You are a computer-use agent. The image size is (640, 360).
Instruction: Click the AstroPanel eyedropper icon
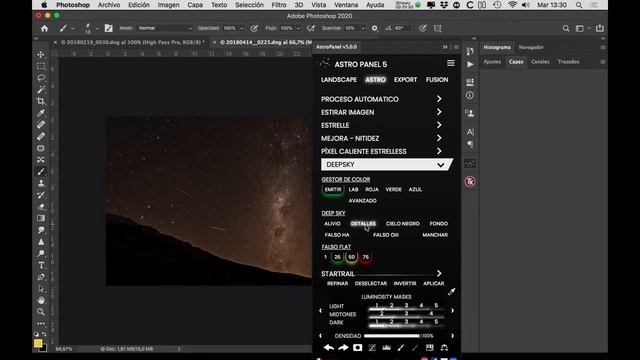(x=451, y=291)
